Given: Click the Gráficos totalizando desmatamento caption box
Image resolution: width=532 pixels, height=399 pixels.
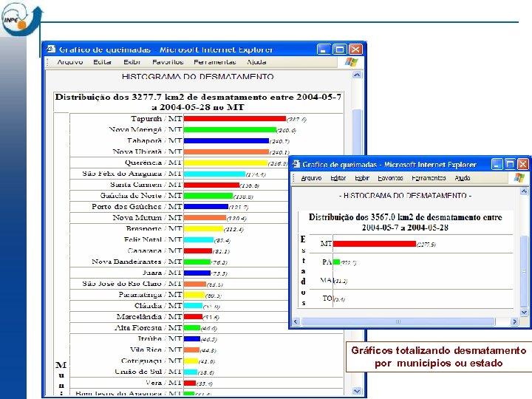Looking at the screenshot, I should point(439,357).
